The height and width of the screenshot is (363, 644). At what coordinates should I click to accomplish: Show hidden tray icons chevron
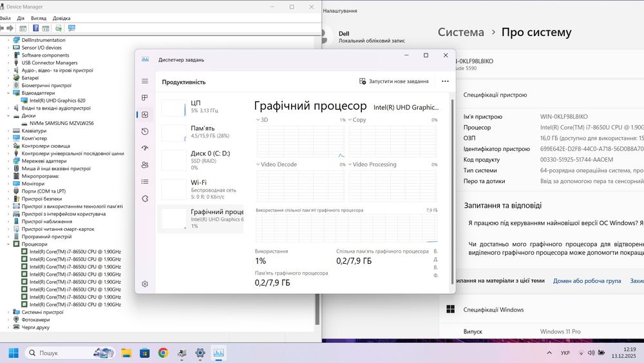(549, 353)
